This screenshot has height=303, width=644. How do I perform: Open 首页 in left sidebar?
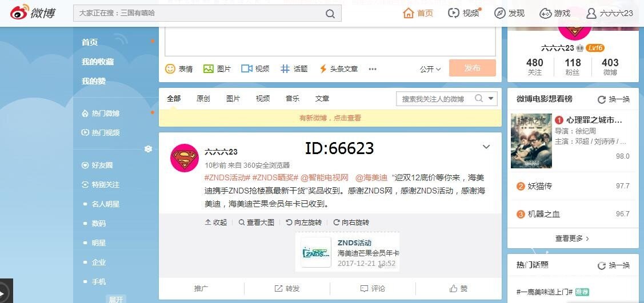(x=90, y=42)
